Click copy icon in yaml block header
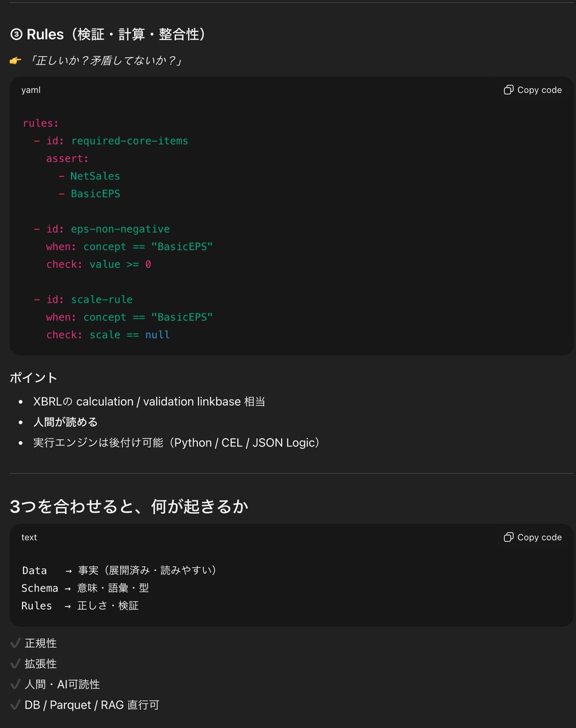576x728 pixels. [x=509, y=90]
